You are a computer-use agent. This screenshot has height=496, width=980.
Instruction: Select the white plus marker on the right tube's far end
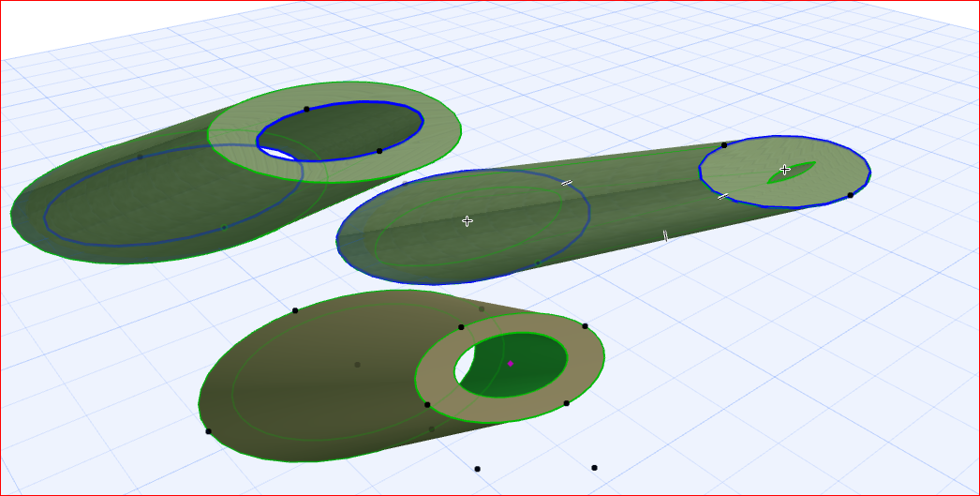(x=785, y=170)
